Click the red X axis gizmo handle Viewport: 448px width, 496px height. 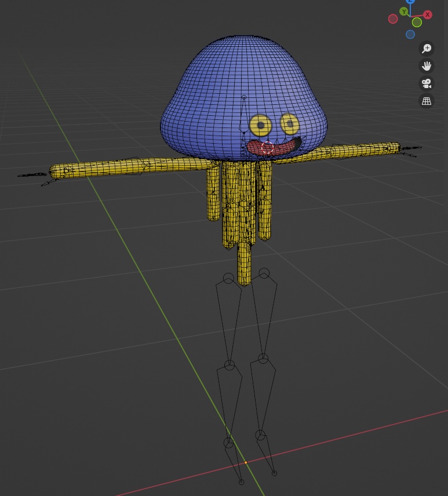[428, 14]
